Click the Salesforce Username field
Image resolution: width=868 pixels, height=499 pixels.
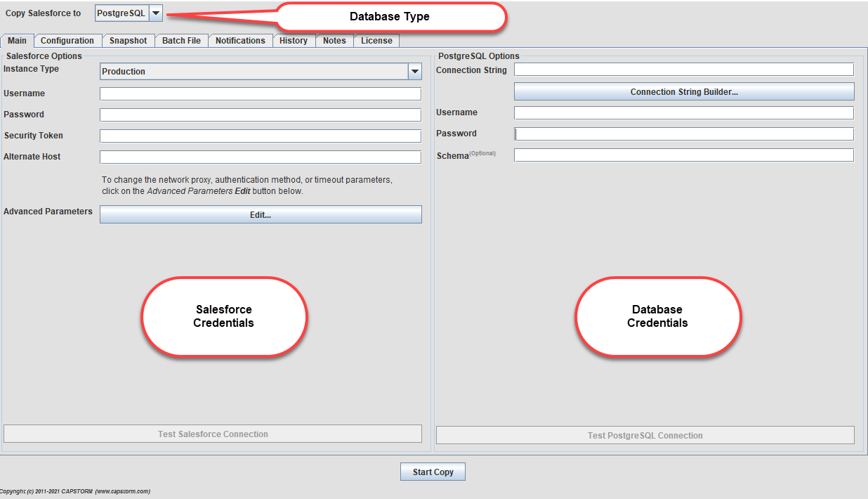pyautogui.click(x=261, y=94)
